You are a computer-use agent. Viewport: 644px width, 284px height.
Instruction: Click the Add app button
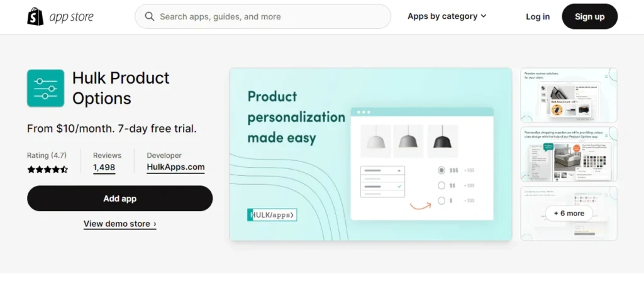[x=119, y=199]
